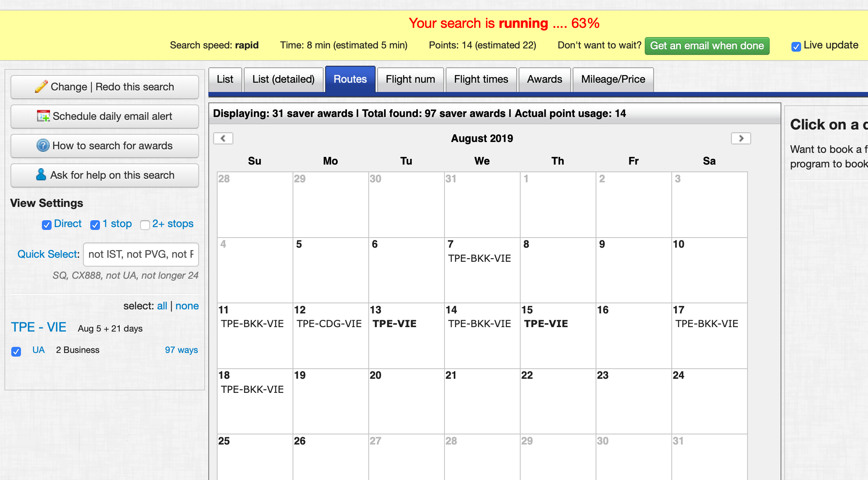Click into the Quick Select filter field
Viewport: 868px width, 480px height.
click(141, 254)
